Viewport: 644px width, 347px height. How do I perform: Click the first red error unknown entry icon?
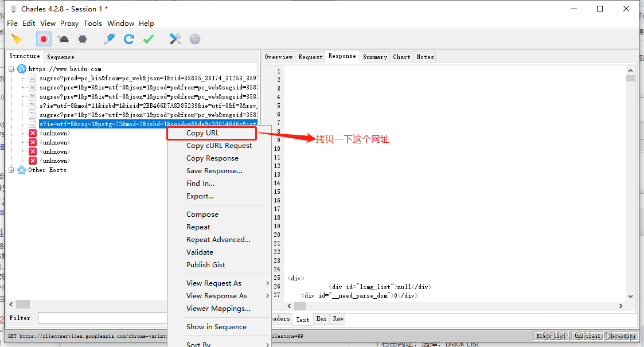coord(33,133)
